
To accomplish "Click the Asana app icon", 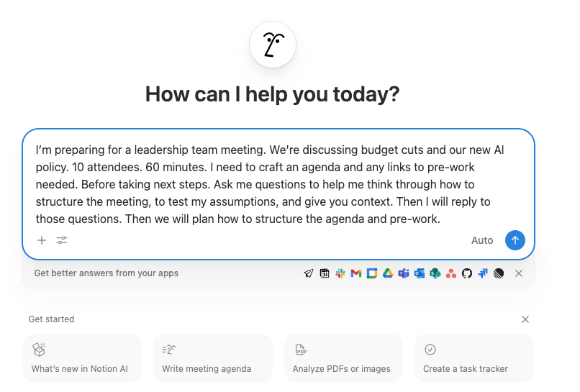I will pos(451,273).
